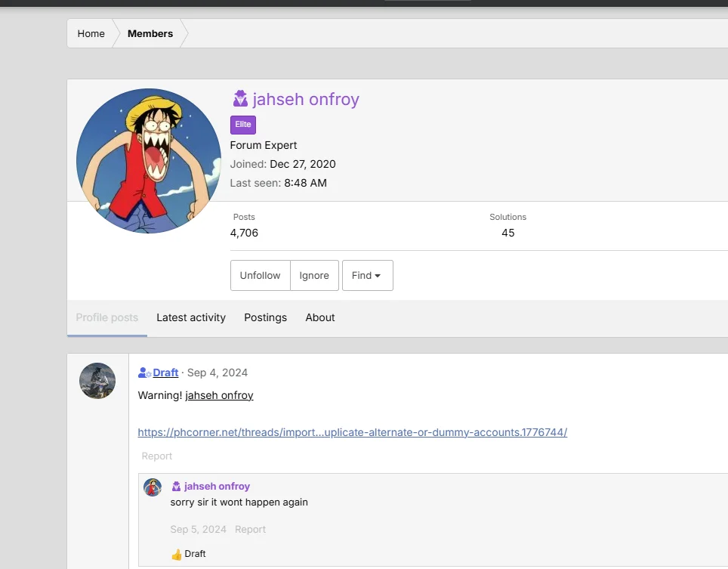Click the purple user icon beside profile name
This screenshot has height=569, width=728.
click(x=240, y=99)
